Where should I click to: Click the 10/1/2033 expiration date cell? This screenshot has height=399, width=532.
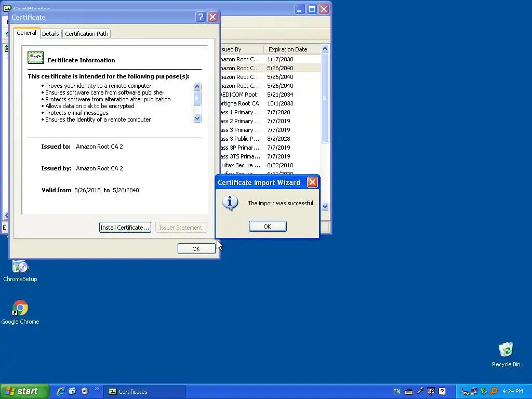pos(280,103)
